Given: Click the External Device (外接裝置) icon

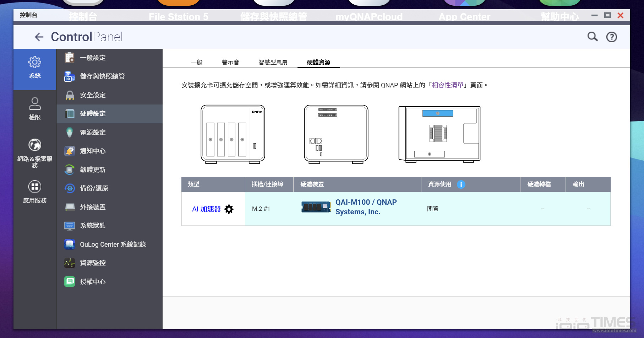Looking at the screenshot, I should point(70,207).
